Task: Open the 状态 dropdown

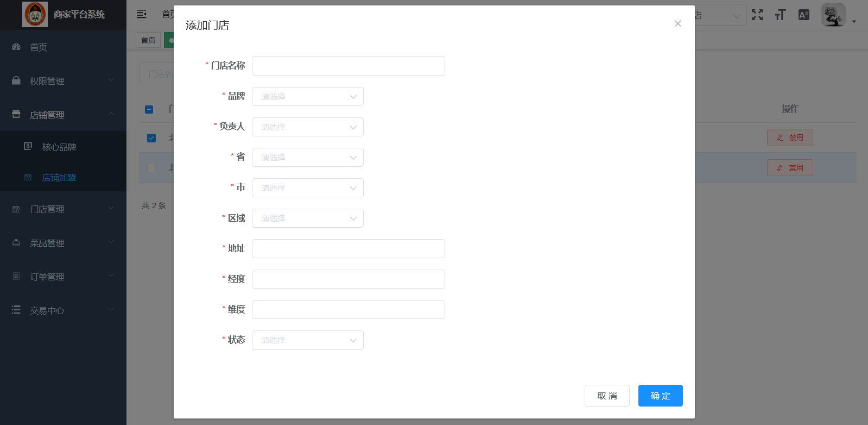Action: [x=308, y=340]
